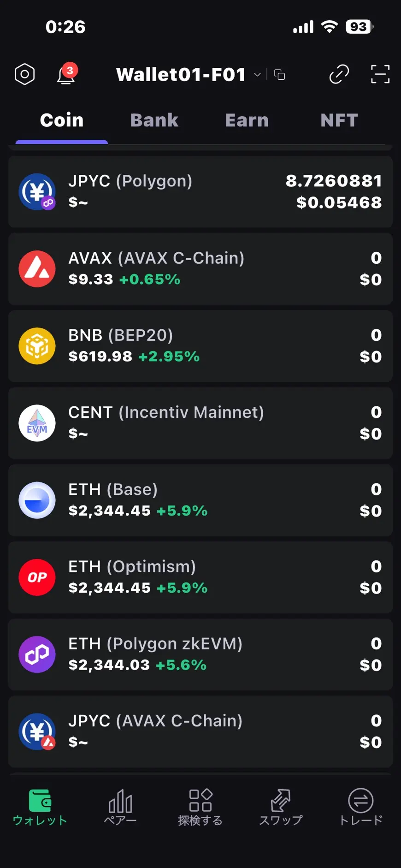This screenshot has width=401, height=868.
Task: Copy wallet address using copy icon
Action: (280, 75)
